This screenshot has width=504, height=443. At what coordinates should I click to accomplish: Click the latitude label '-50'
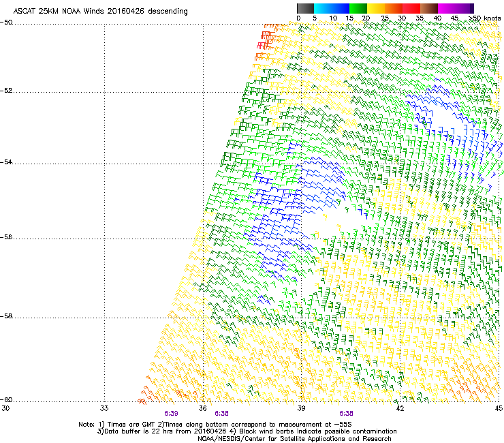(x=6, y=22)
